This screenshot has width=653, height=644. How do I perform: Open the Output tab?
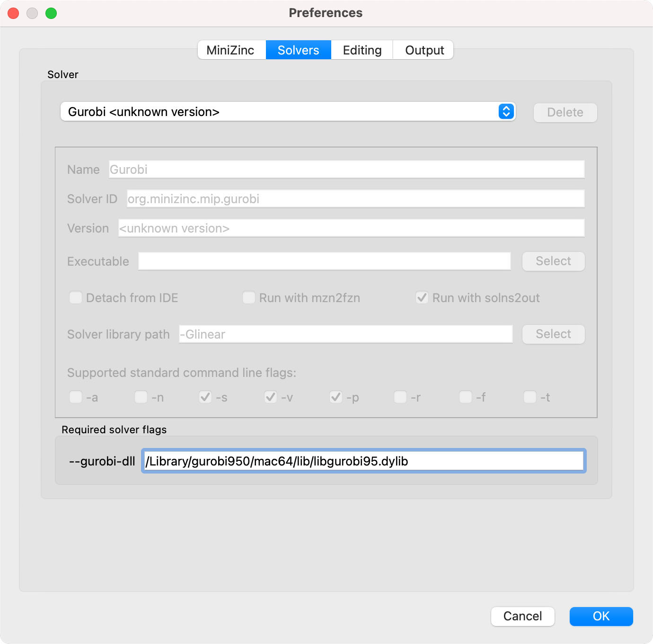tap(424, 50)
